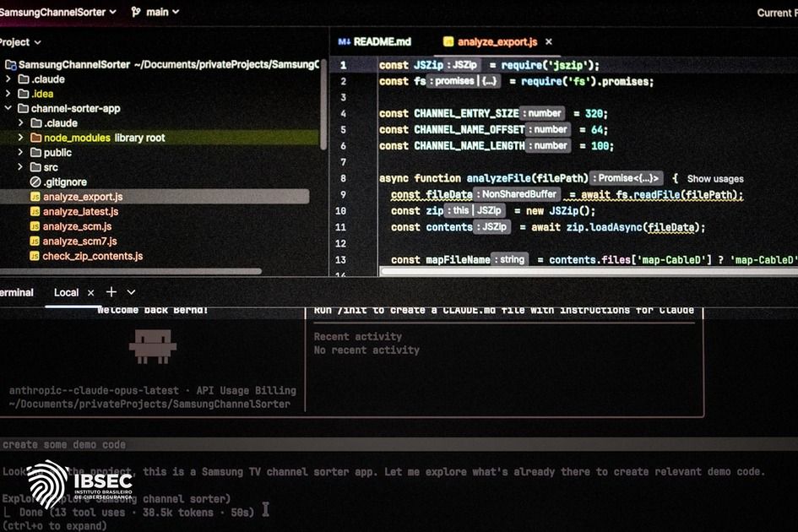Click the project tree horizontal scrollbar
The image size is (798, 532).
[x=131, y=271]
